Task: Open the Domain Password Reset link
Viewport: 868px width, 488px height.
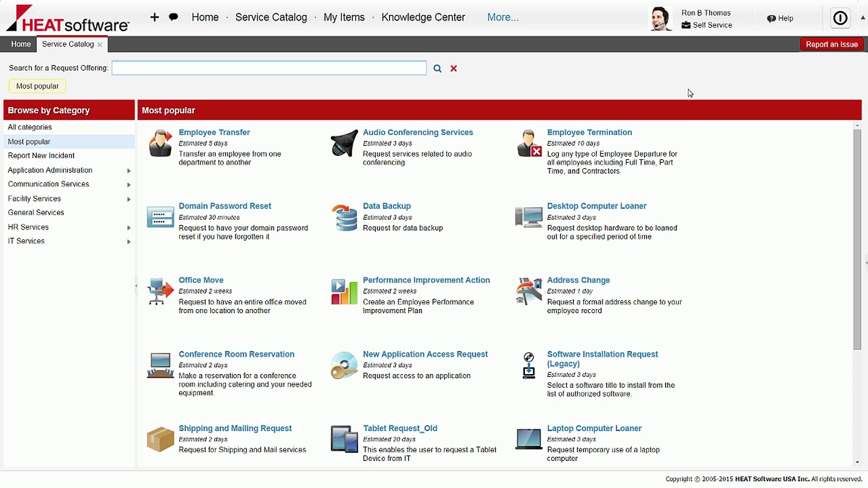Action: pyautogui.click(x=224, y=206)
